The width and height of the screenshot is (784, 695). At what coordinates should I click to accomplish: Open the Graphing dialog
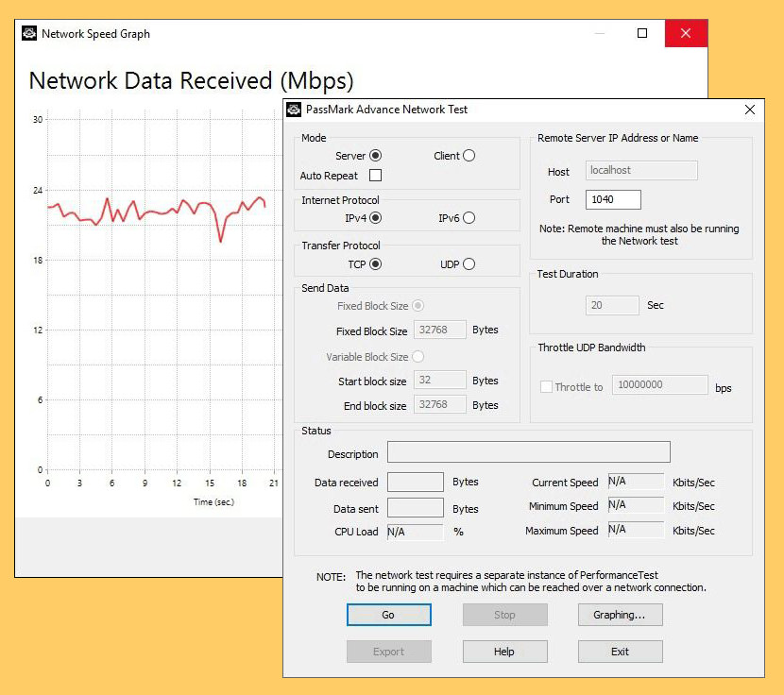[620, 615]
